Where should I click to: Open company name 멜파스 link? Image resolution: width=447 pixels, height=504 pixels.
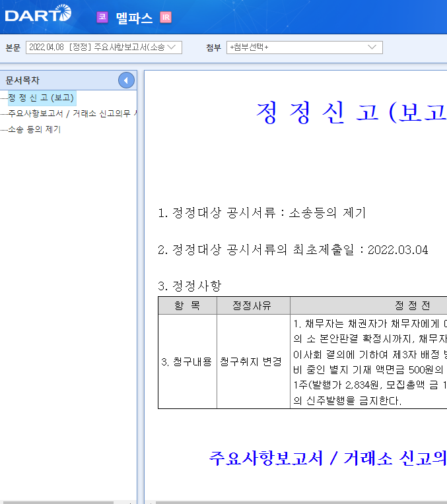(x=134, y=18)
